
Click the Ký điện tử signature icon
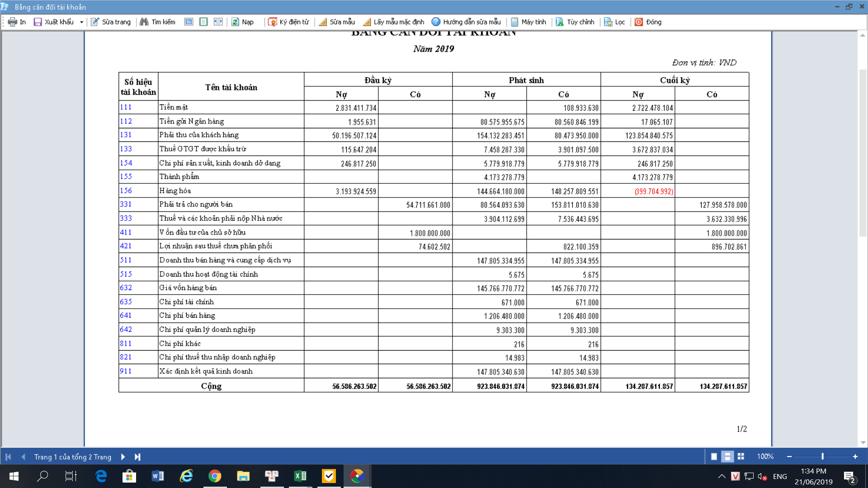(x=272, y=22)
